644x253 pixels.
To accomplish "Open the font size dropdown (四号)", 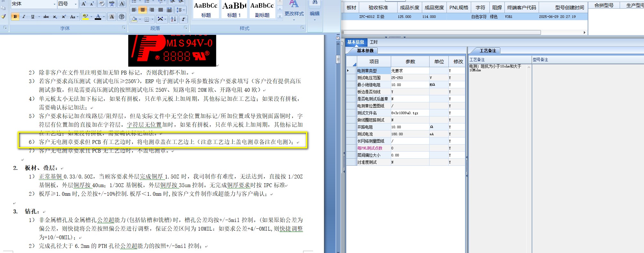I will pyautogui.click(x=76, y=4).
